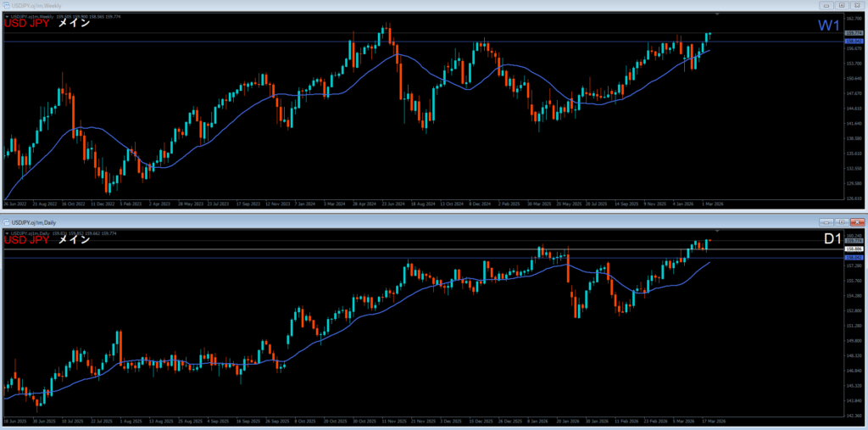This screenshot has height=430, width=868.
Task: Click the D1 timeframe label
Action: tap(832, 239)
